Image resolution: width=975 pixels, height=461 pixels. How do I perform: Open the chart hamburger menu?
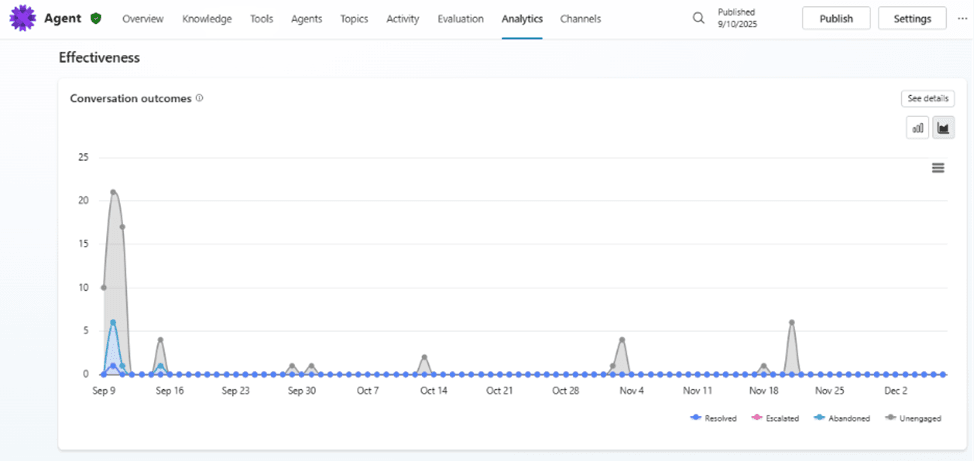pyautogui.click(x=938, y=168)
